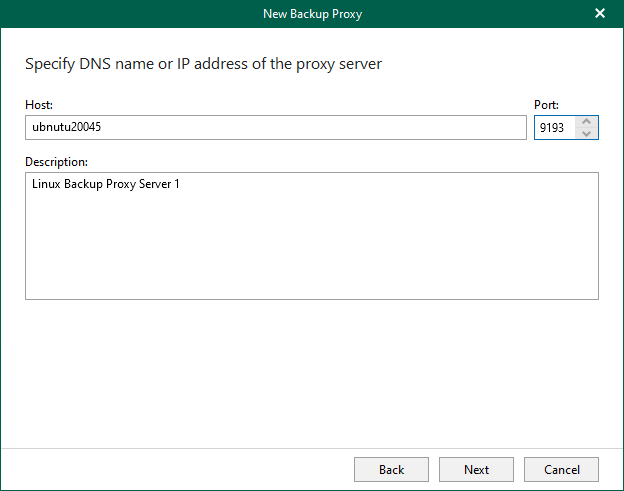Click blank right end of Host field

pyautogui.click(x=480, y=128)
